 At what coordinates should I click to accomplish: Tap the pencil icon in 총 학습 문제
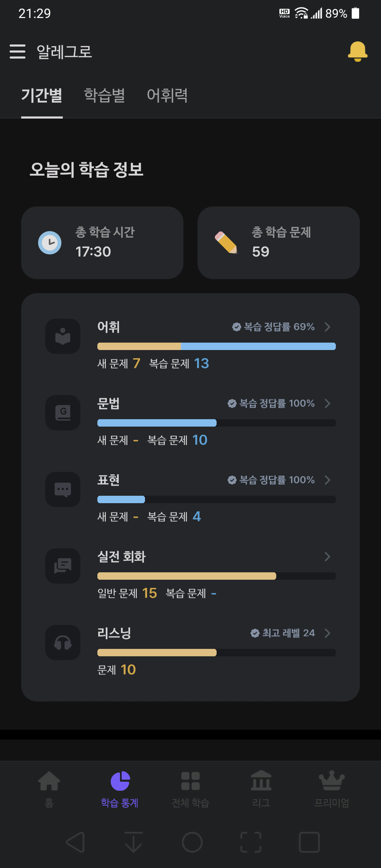click(x=226, y=243)
